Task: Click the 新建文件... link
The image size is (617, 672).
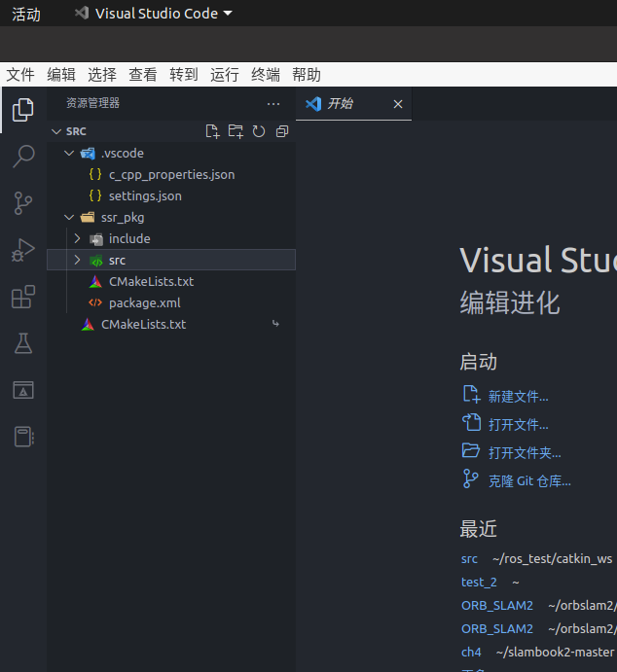Action: (x=519, y=397)
